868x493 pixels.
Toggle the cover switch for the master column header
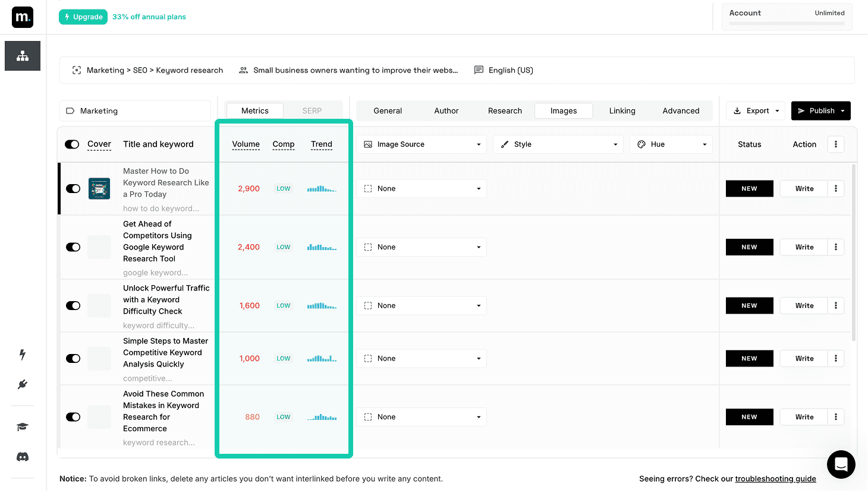(x=72, y=144)
